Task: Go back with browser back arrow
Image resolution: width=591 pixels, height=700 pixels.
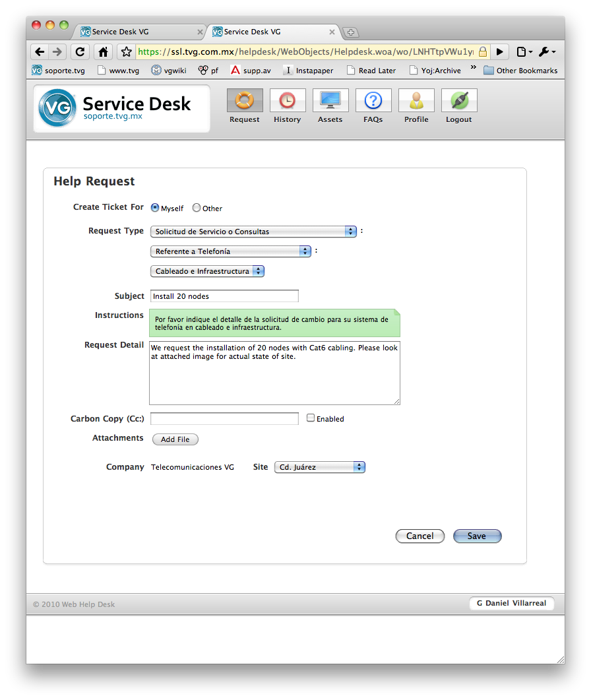Action: (x=40, y=51)
